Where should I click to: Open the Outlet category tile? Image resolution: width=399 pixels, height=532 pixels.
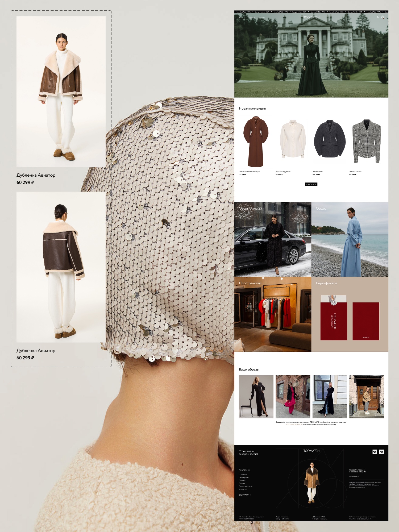click(350, 239)
